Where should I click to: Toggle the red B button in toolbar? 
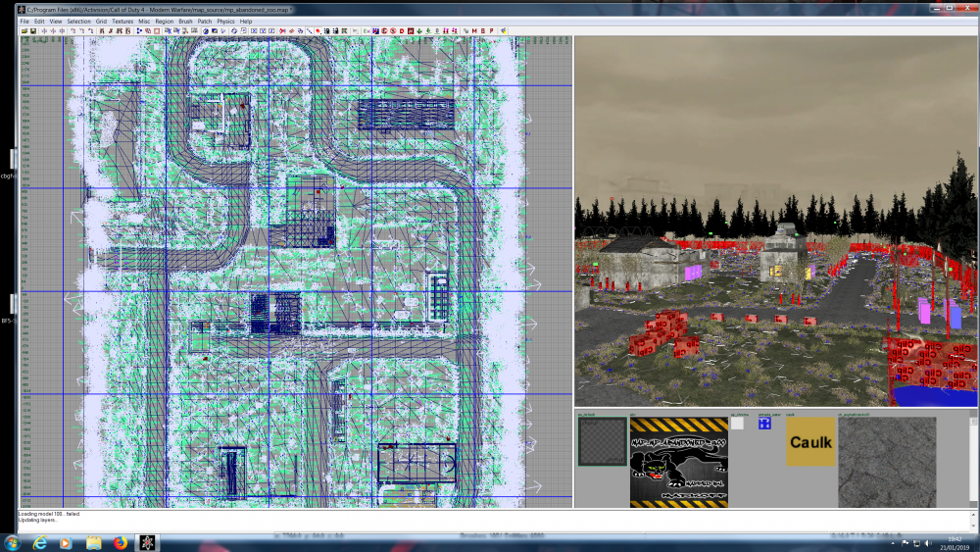click(x=481, y=30)
